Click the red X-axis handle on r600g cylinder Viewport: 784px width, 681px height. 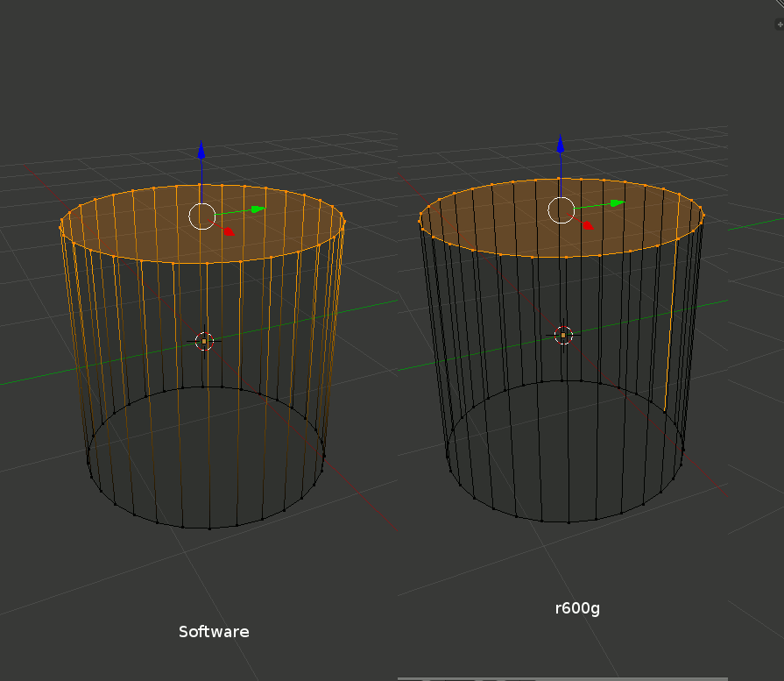coord(589,225)
